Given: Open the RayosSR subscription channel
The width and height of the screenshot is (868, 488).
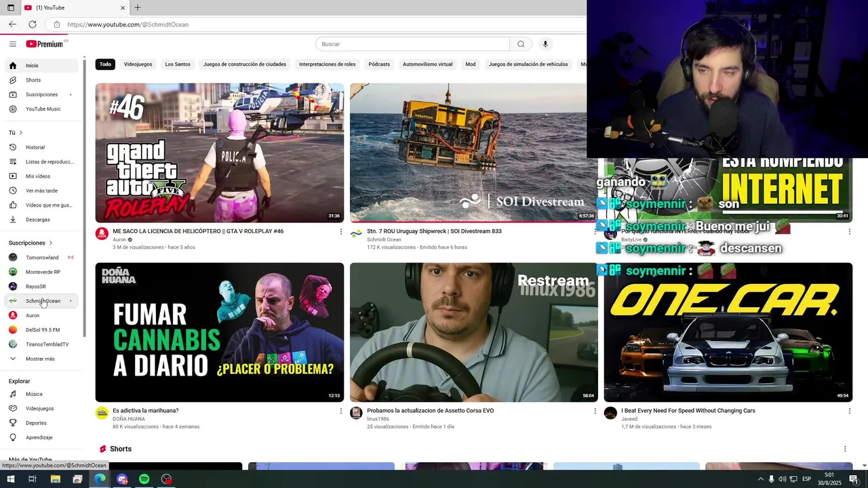Looking at the screenshot, I should [x=42, y=287].
